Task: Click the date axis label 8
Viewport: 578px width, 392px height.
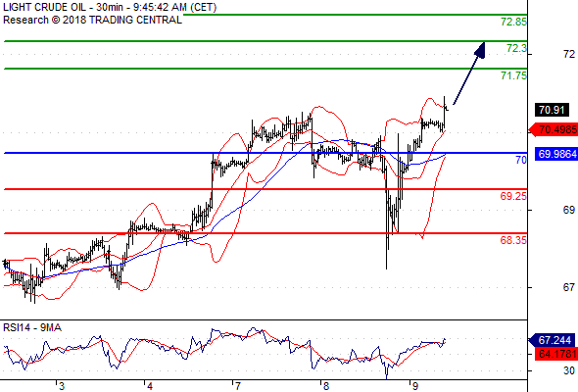Action: (326, 386)
